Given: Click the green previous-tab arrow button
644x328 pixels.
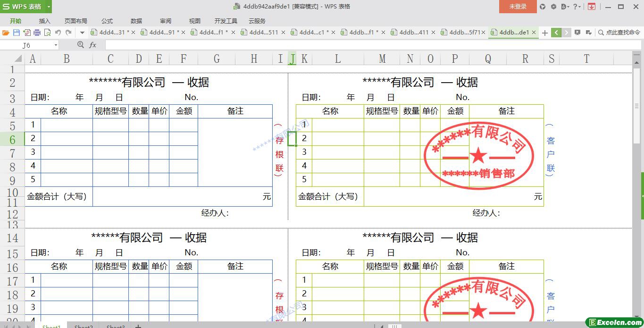Looking at the screenshot, I should point(556,33).
